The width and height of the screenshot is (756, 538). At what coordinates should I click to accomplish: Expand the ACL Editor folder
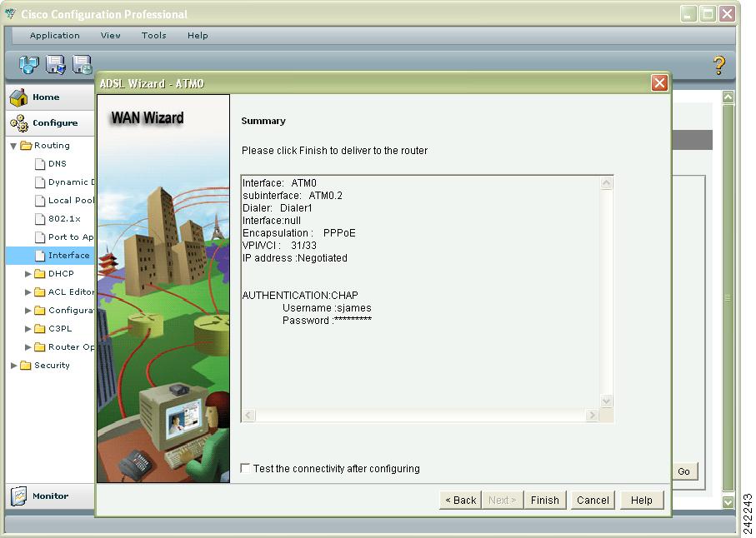click(28, 291)
